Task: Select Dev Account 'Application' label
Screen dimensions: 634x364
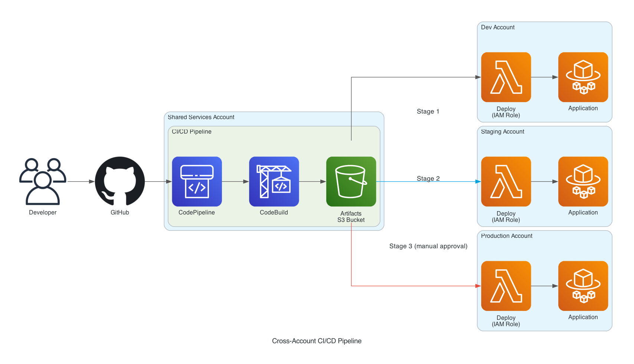Action: (x=583, y=108)
